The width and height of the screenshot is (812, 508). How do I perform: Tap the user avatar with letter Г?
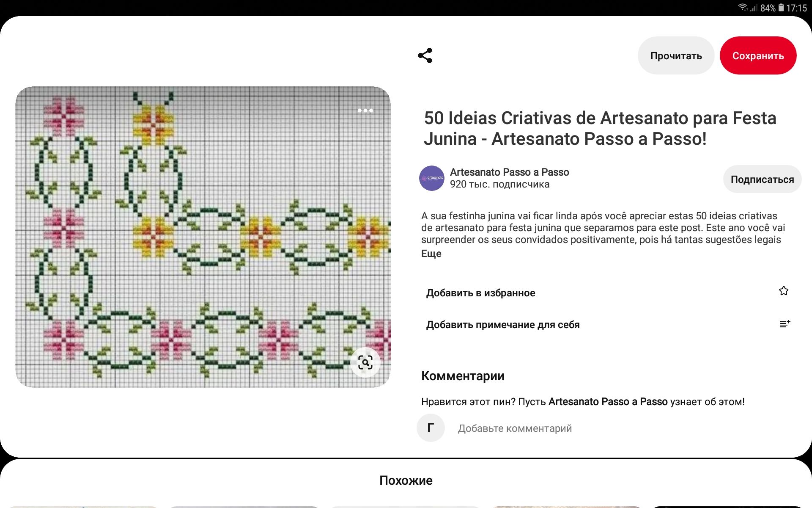pos(431,428)
